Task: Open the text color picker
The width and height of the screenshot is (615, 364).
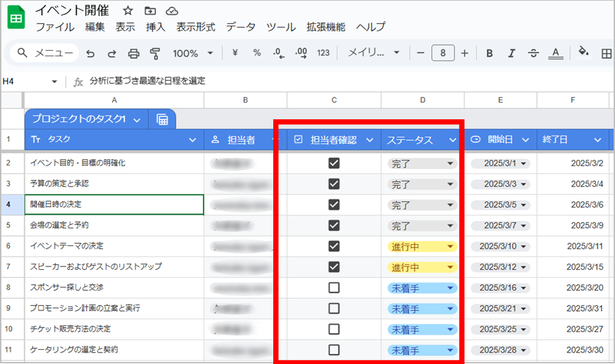Action: click(555, 53)
